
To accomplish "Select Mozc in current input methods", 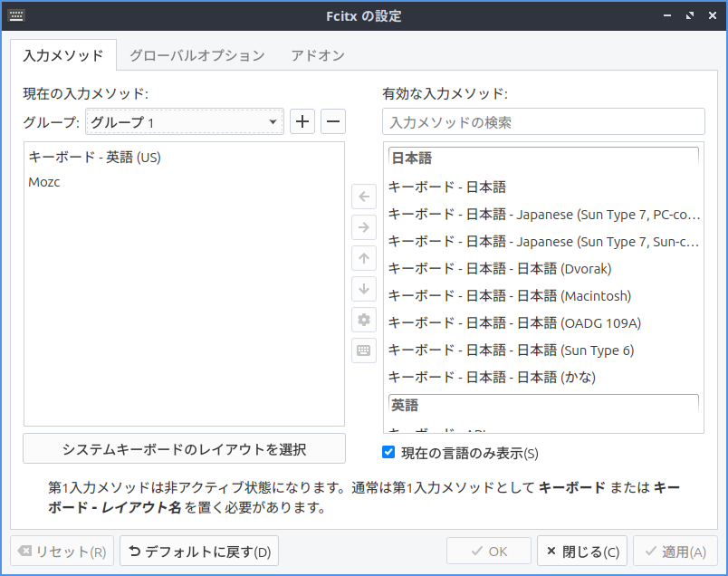I will (x=185, y=182).
